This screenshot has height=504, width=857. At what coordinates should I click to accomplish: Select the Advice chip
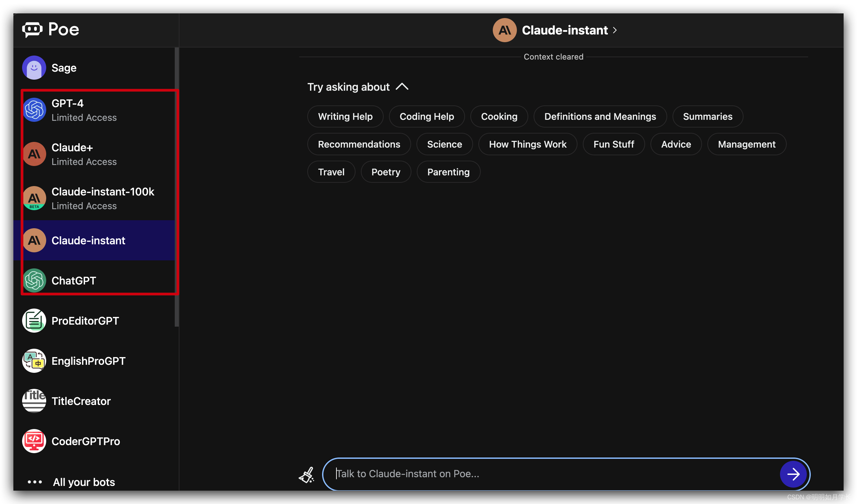pyautogui.click(x=676, y=144)
